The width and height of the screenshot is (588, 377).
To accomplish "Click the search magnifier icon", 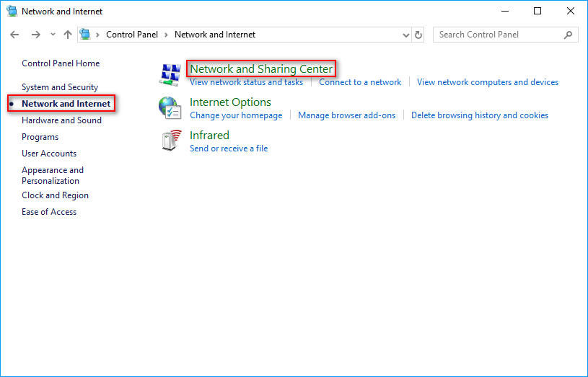I will click(x=568, y=35).
